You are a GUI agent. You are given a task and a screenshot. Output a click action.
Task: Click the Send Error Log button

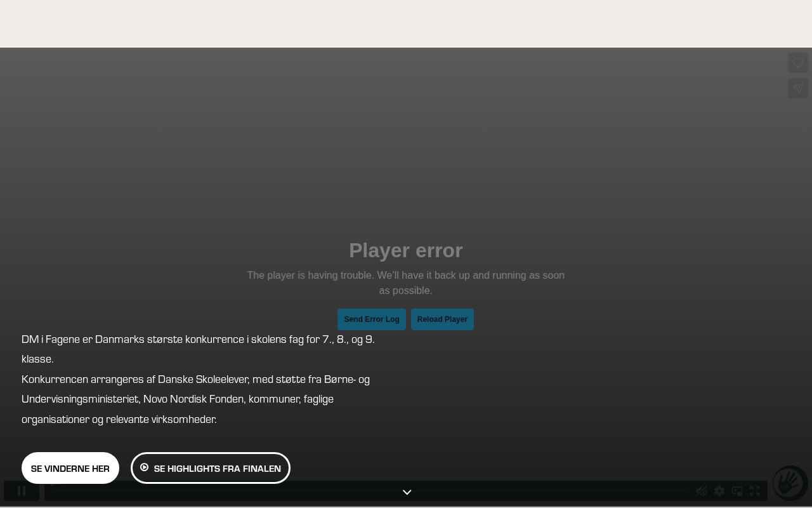coord(372,319)
